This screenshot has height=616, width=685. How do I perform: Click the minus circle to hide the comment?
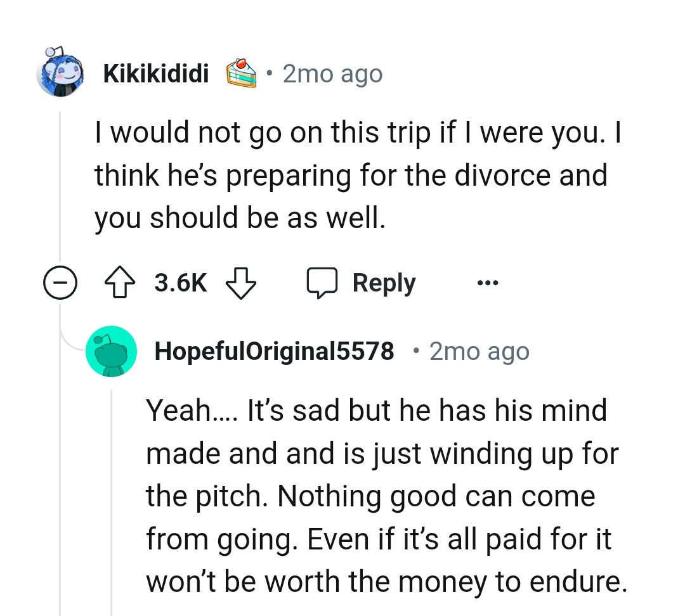pos(60,283)
